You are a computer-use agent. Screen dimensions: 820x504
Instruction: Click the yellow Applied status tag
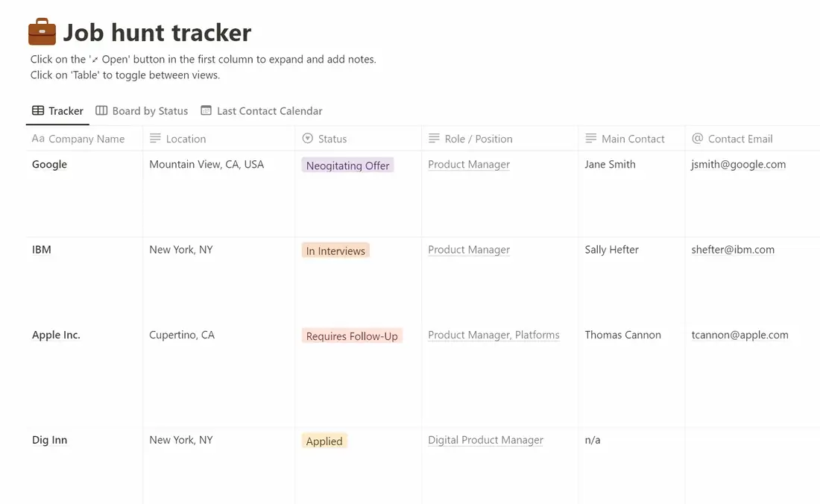pos(324,441)
